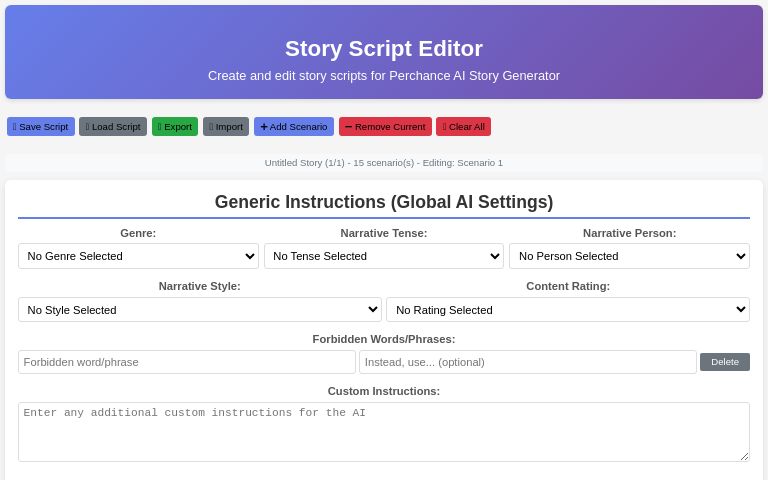Remove the current scenario
Viewport: 768px width, 480px height.
(x=385, y=127)
